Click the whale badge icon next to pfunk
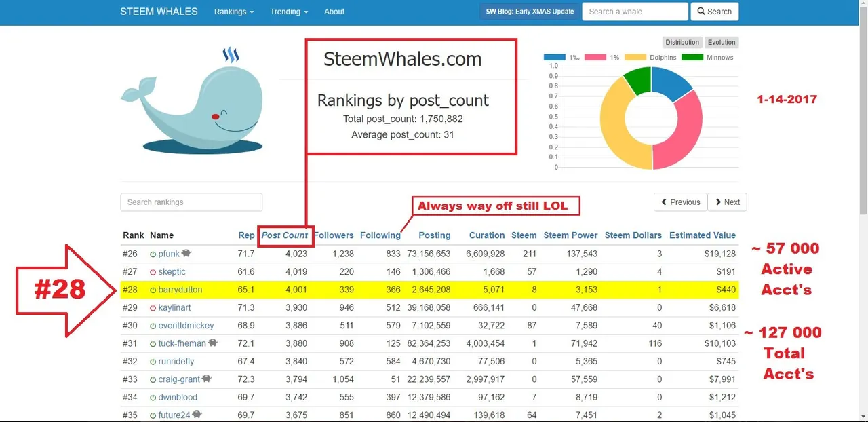 186,253
